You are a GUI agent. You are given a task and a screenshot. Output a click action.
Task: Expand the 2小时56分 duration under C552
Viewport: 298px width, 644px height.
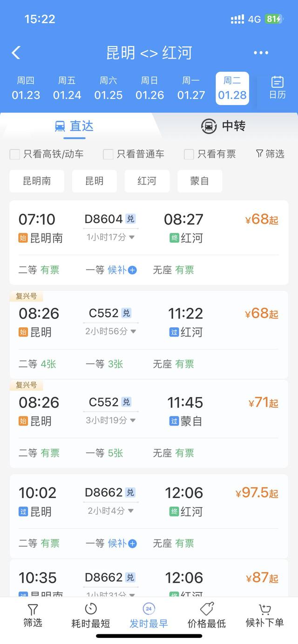(x=110, y=332)
